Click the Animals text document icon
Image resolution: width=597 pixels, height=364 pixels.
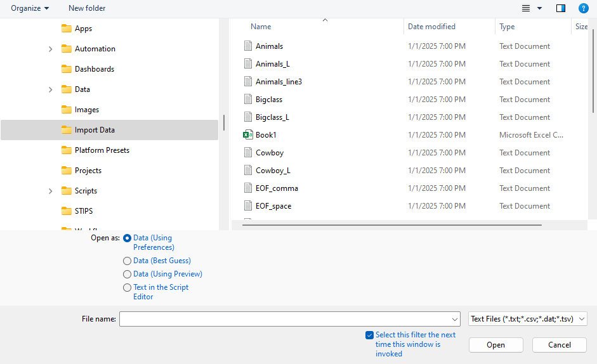[248, 46]
